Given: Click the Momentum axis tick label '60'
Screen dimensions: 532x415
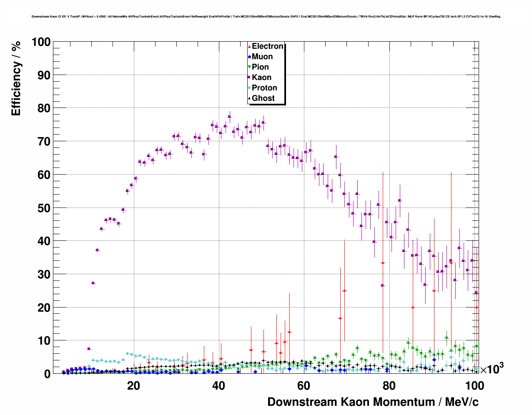Looking at the screenshot, I should tap(304, 386).
